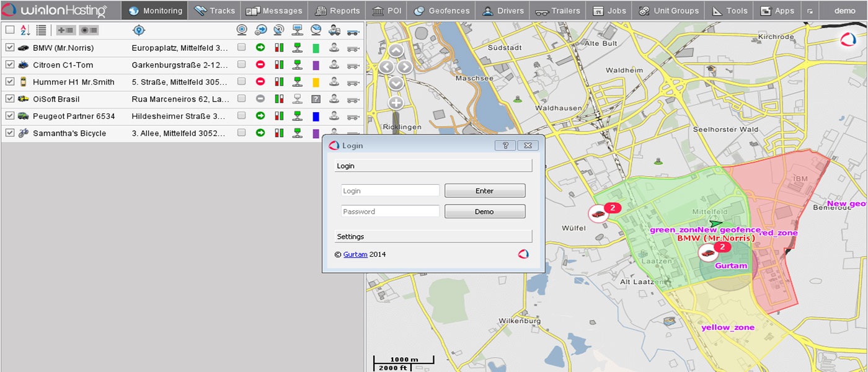Click the driver icon in BMW (Mr.Norris) row

[334, 47]
